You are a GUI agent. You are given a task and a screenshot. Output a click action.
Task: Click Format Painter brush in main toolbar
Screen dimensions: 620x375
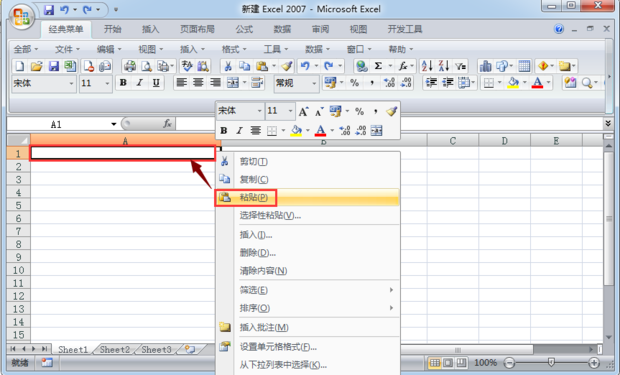click(x=287, y=66)
